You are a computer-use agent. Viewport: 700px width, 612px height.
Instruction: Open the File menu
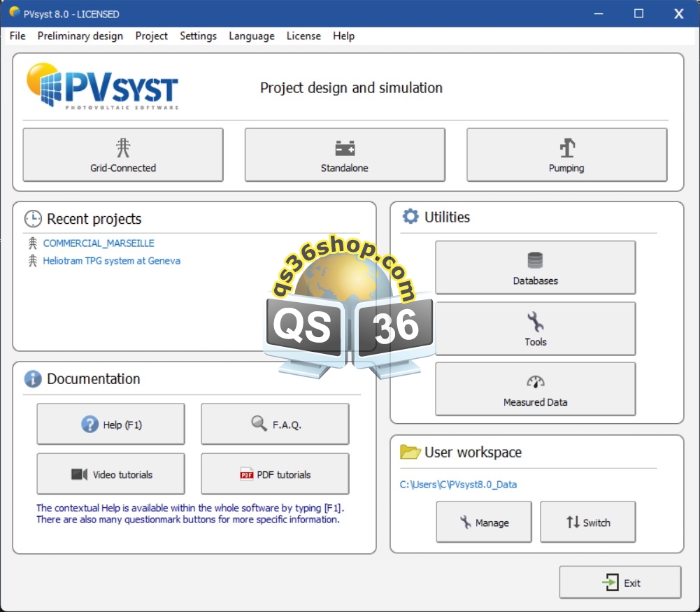[17, 36]
